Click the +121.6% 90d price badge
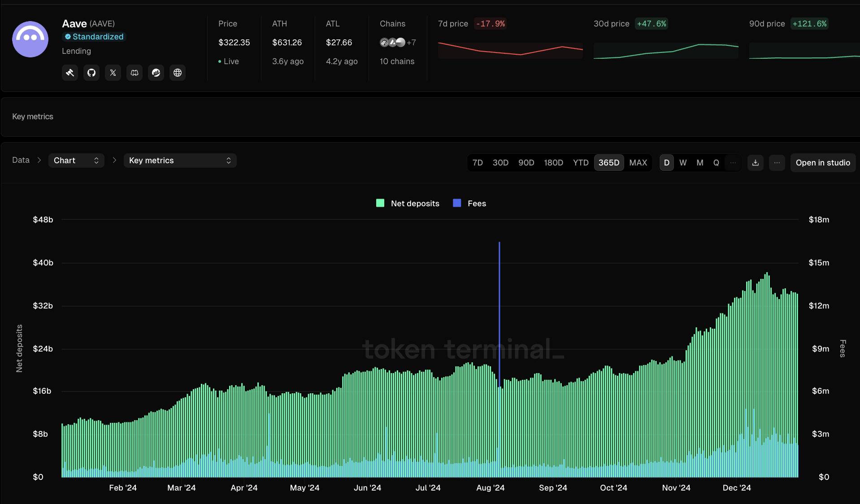The height and width of the screenshot is (504, 860). point(809,24)
